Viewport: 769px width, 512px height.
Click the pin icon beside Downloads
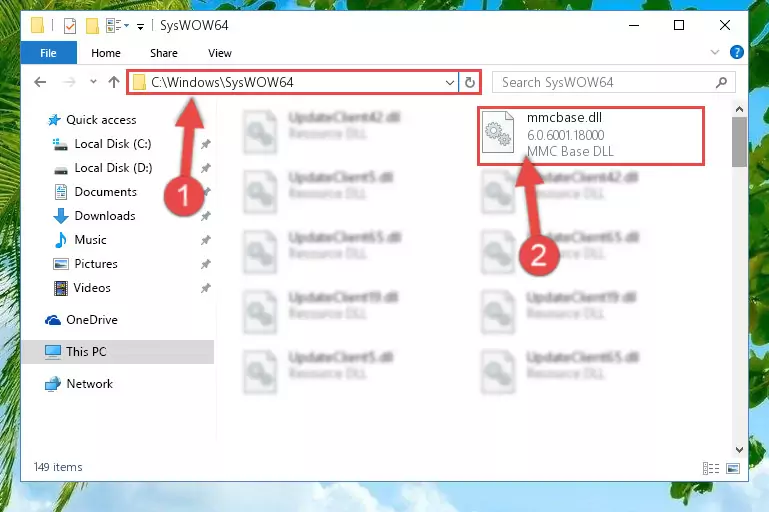tap(205, 216)
